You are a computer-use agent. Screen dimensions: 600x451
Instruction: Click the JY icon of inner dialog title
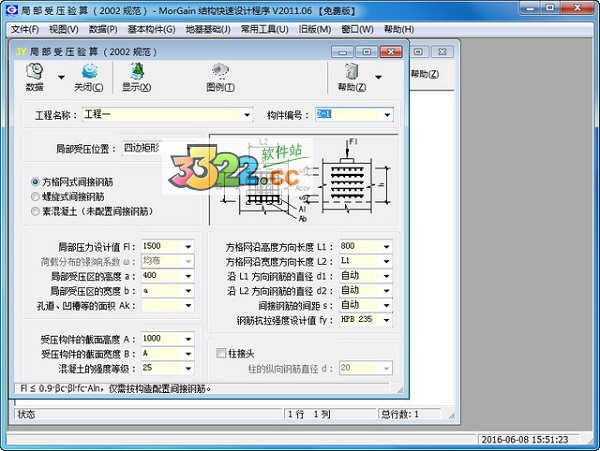(x=21, y=52)
